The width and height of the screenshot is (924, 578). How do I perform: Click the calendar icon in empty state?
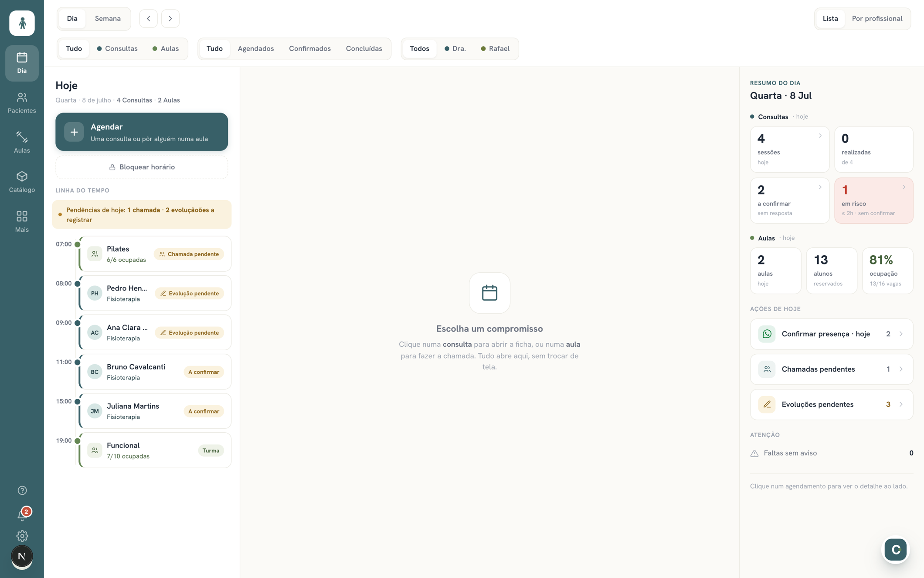click(x=489, y=293)
